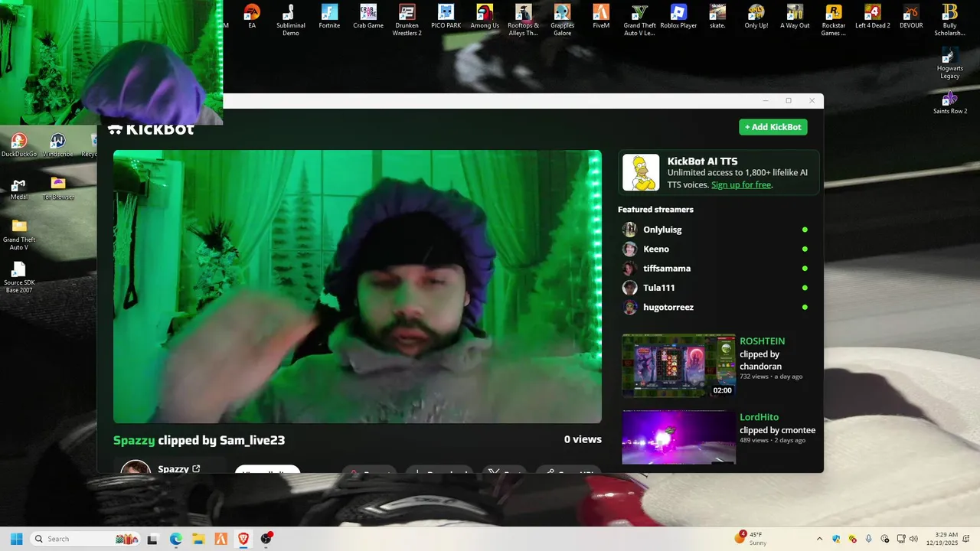Switch to Brave browser in the taskbar

(243, 539)
